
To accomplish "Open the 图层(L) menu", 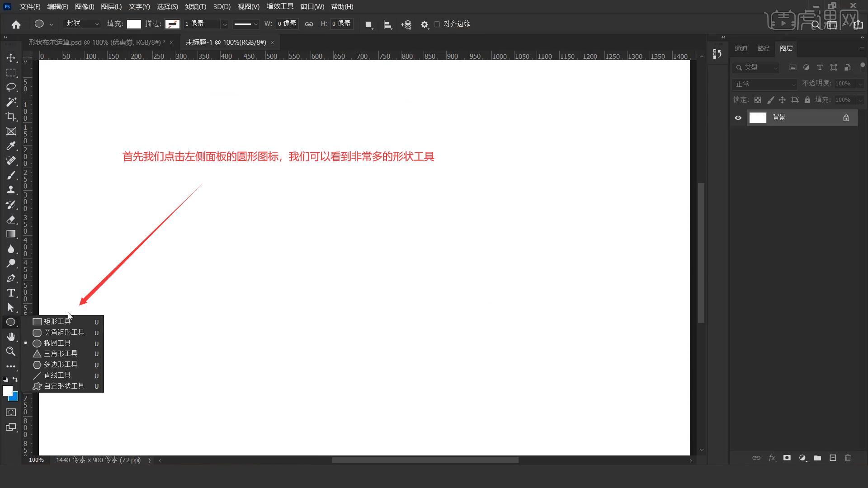I will (111, 7).
